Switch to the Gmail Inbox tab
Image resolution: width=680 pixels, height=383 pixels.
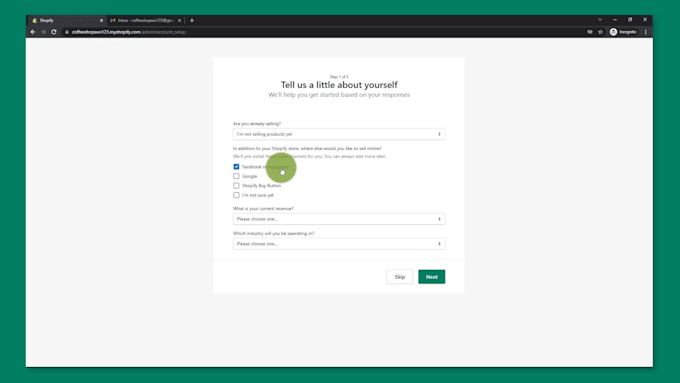[x=145, y=20]
